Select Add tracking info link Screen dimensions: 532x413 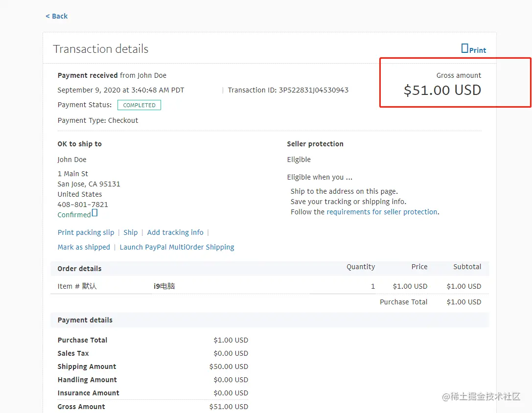[175, 232]
